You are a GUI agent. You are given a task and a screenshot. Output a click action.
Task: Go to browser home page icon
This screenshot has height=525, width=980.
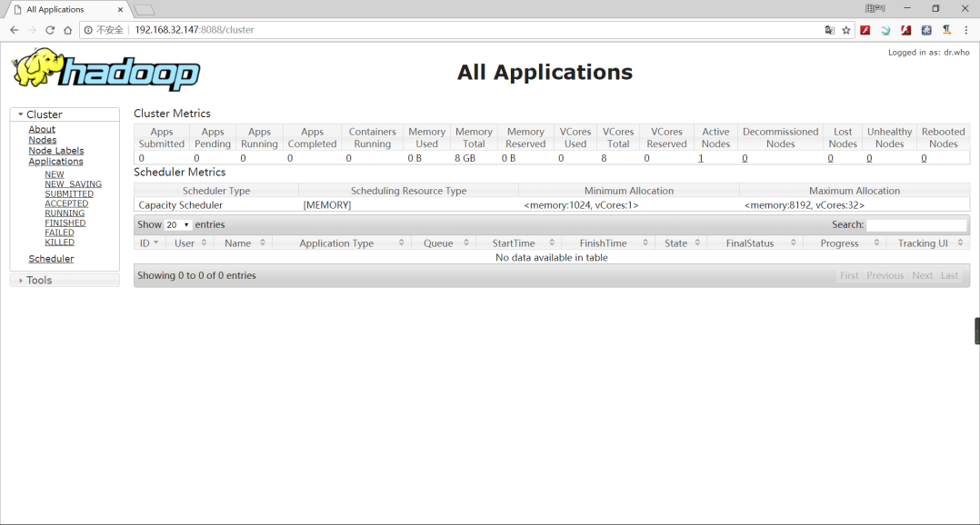pos(68,30)
